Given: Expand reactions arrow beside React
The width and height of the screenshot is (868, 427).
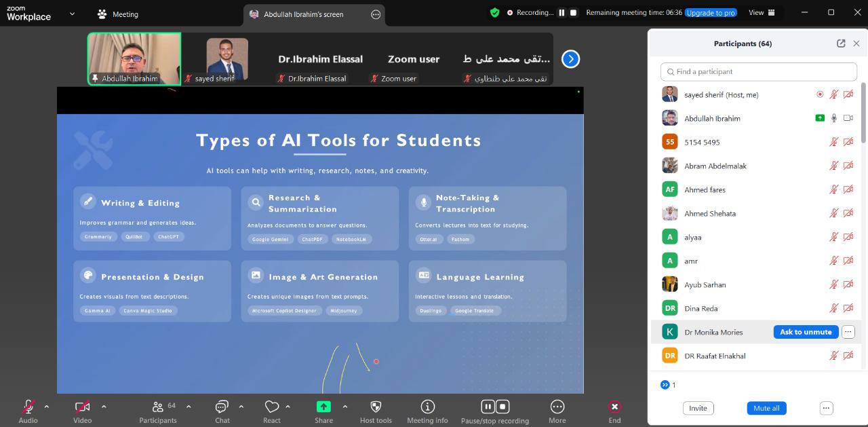Looking at the screenshot, I should coord(288,407).
